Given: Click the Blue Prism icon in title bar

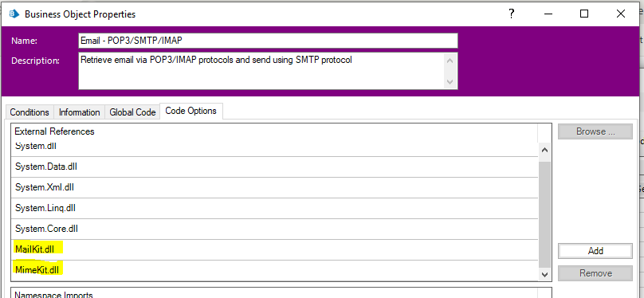Looking at the screenshot, I should coord(14,14).
